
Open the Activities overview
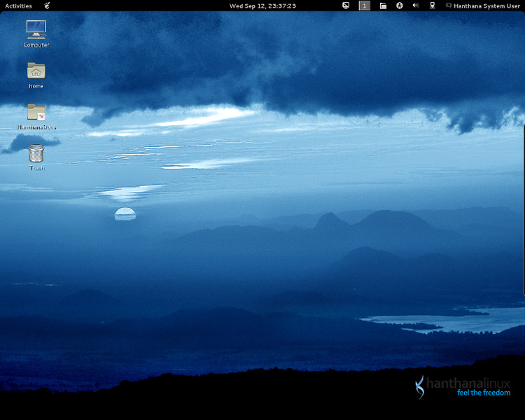pyautogui.click(x=18, y=6)
